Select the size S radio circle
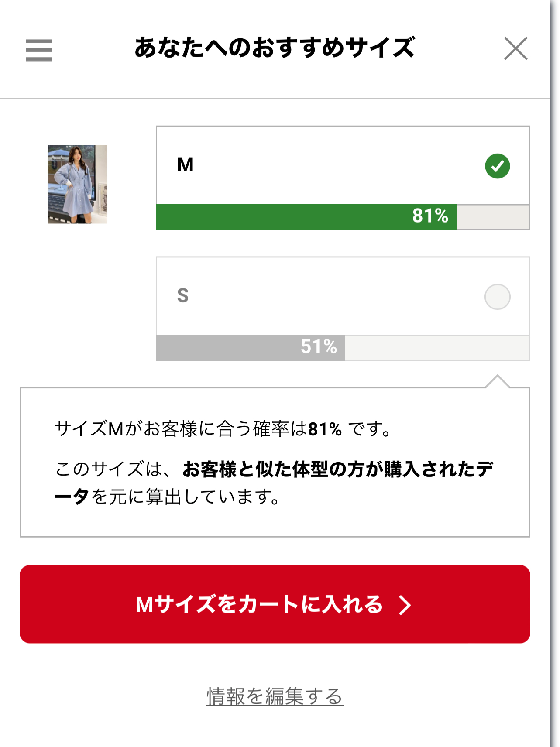Viewport: 560px width, 747px height. [497, 297]
